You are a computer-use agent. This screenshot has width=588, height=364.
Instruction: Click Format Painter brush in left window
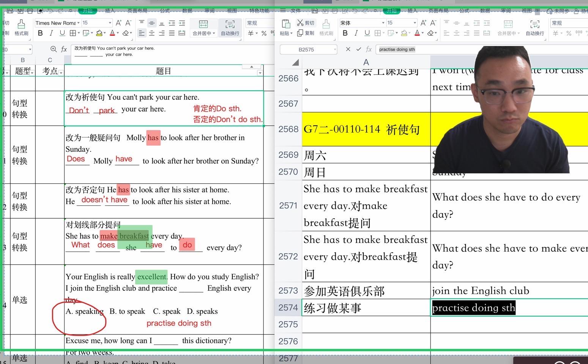[x=21, y=24]
